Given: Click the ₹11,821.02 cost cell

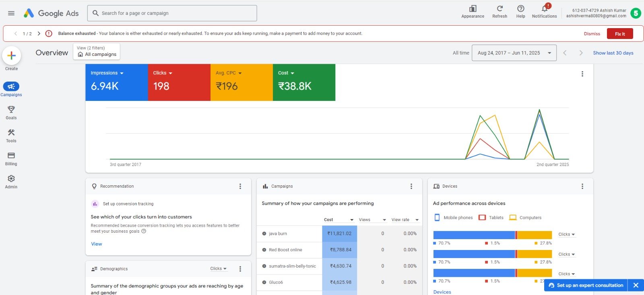Looking at the screenshot, I should click(339, 234).
